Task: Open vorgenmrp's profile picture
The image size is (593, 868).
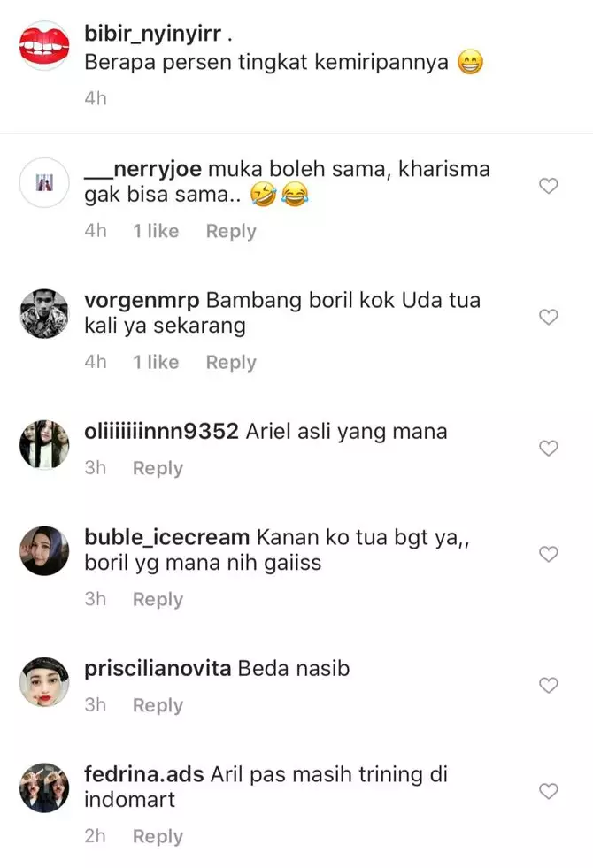Action: [44, 313]
